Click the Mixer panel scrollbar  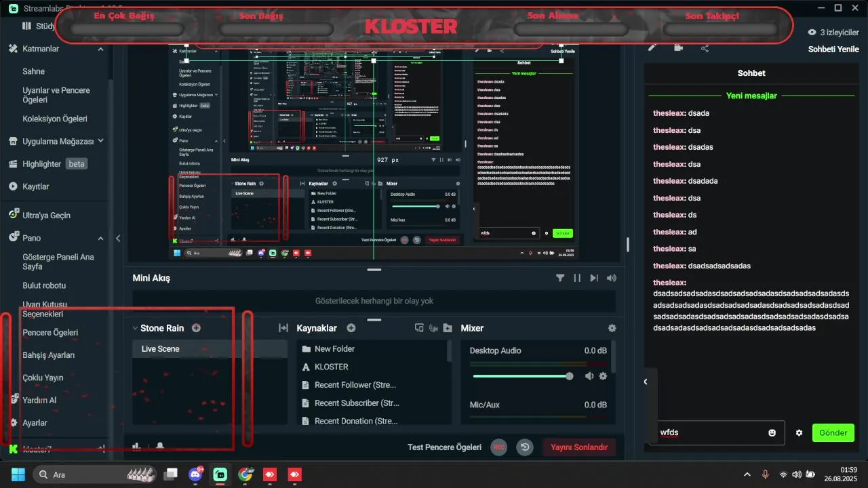tap(613, 357)
